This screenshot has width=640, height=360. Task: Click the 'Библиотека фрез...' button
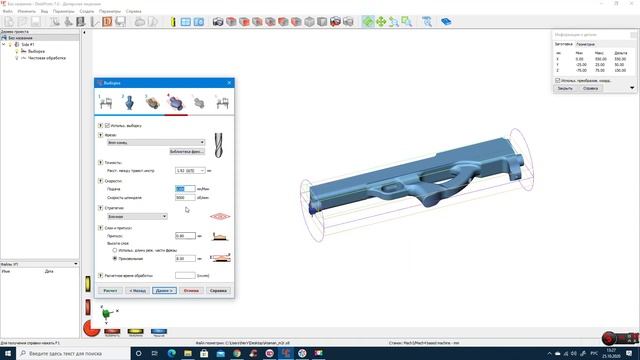(187, 151)
